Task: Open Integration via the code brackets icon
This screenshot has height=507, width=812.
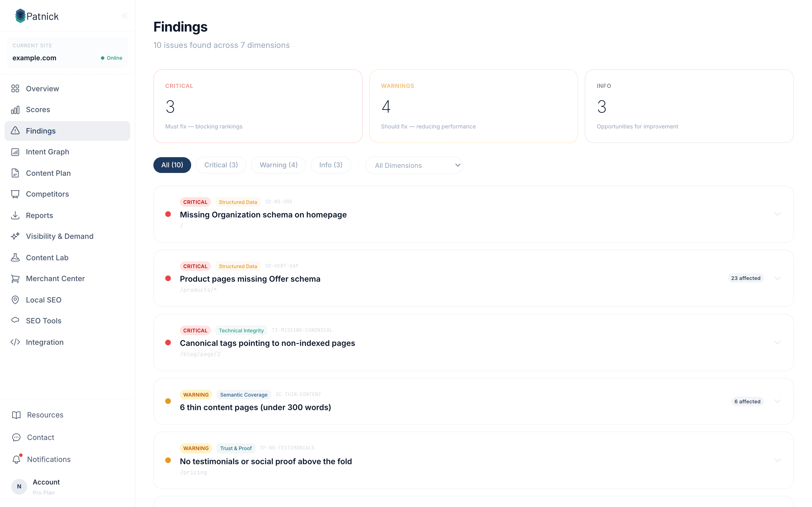Action: click(16, 342)
